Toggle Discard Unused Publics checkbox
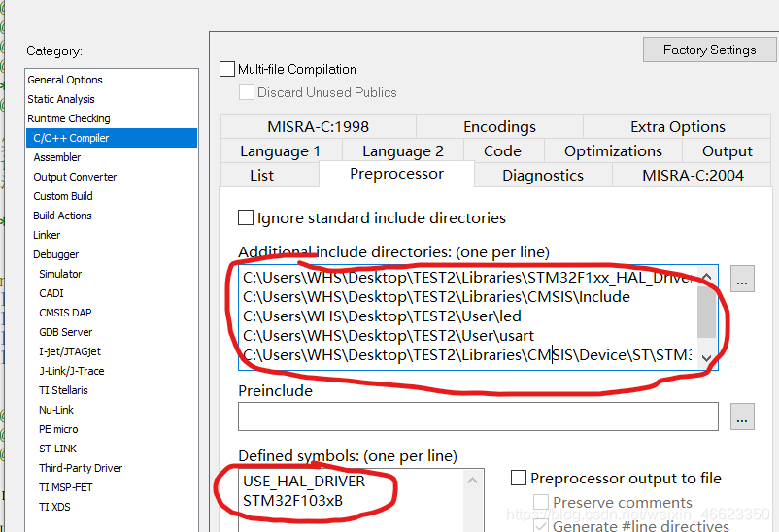Viewport: 779px width, 532px height. [247, 92]
